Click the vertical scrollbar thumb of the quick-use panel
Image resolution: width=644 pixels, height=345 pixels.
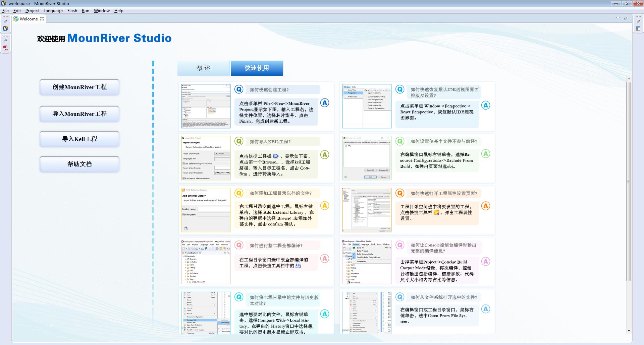[629, 181]
